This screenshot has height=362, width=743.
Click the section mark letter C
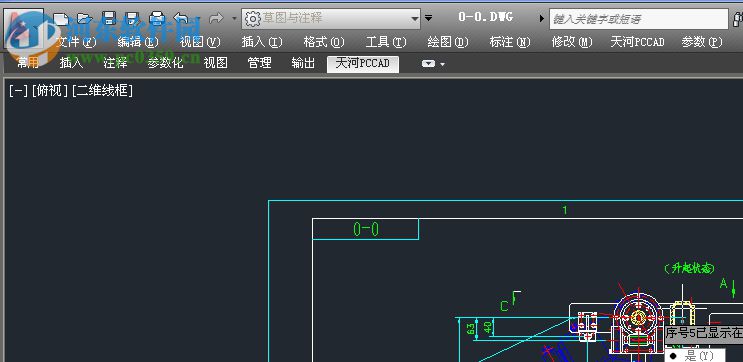[505, 306]
